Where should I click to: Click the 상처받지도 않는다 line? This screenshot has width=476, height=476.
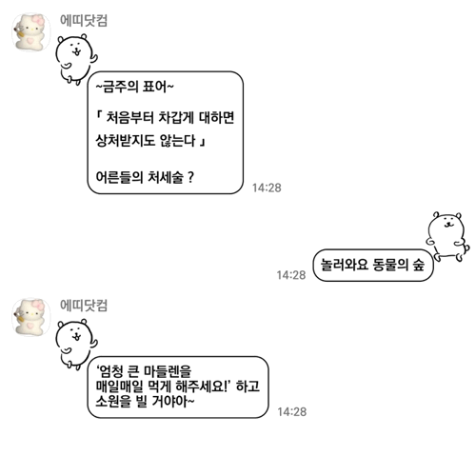(150, 141)
